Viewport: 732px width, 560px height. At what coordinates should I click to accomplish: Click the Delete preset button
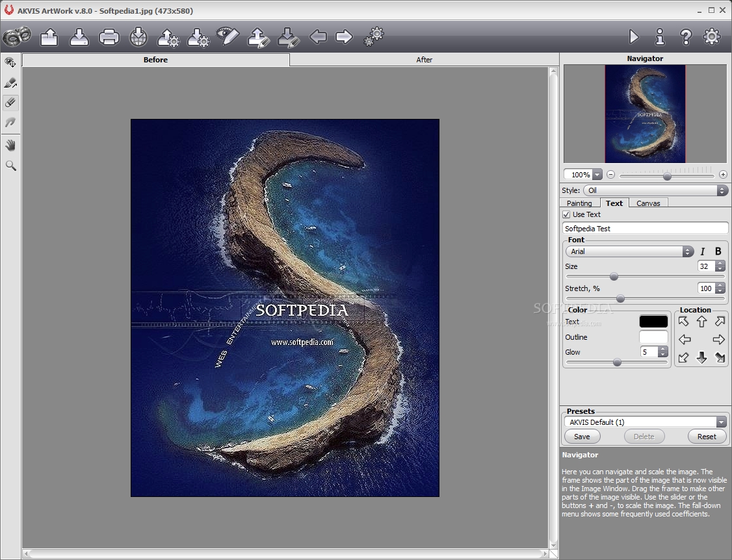coord(644,437)
